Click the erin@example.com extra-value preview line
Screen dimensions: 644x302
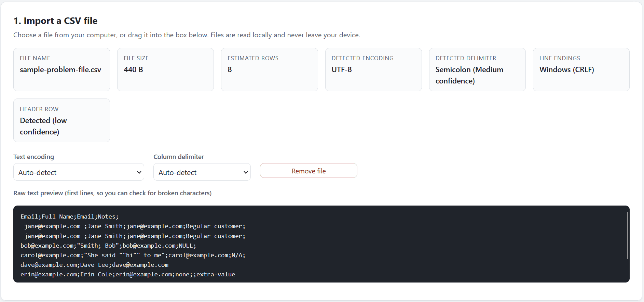coord(128,274)
